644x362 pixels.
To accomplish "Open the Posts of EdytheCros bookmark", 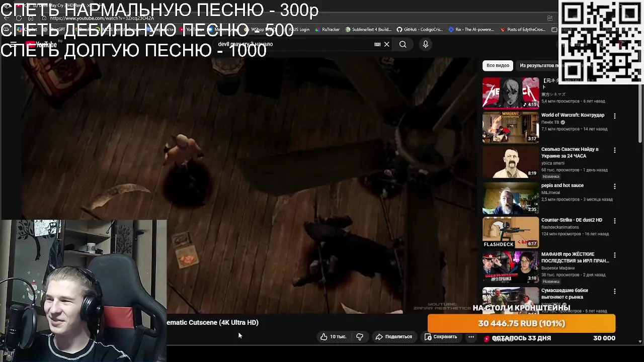I will (523, 30).
